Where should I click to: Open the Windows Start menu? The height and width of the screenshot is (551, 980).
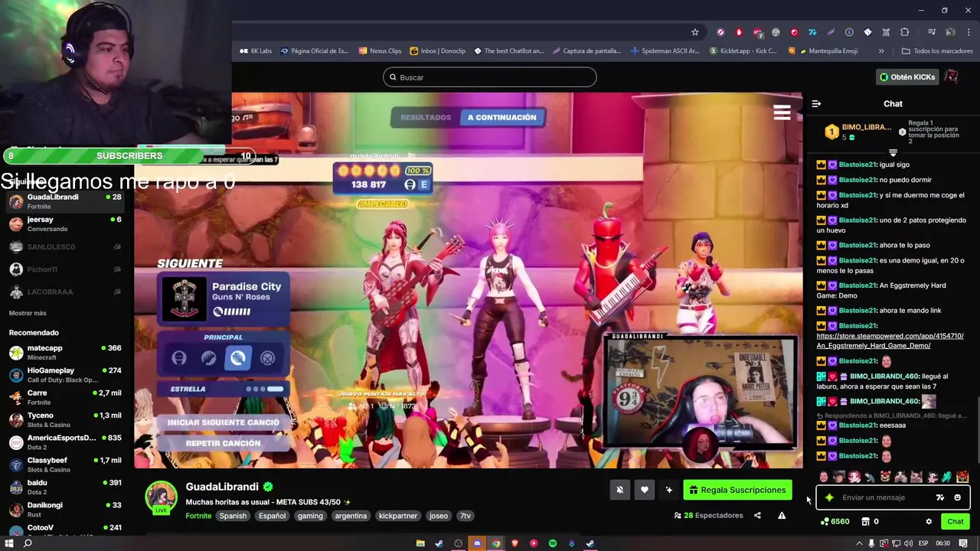click(x=9, y=543)
